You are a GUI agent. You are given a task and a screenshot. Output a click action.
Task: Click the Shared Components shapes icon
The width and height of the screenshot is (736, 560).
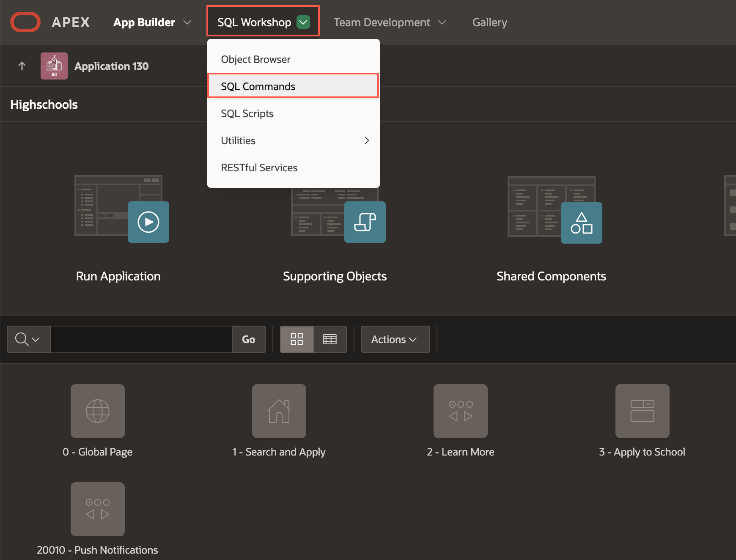click(x=582, y=223)
